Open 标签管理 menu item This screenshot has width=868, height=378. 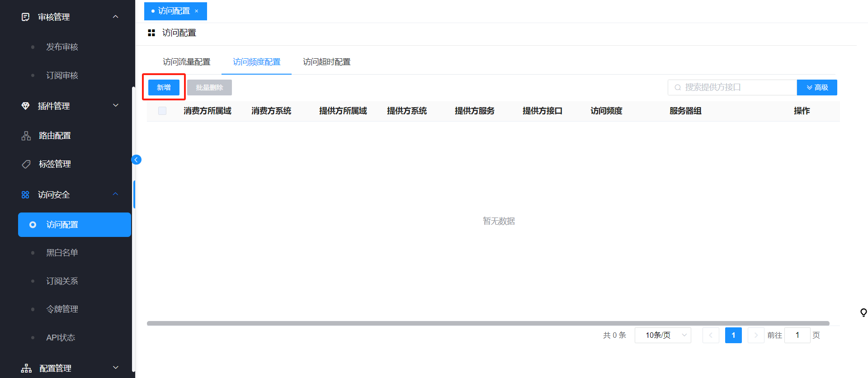55,164
